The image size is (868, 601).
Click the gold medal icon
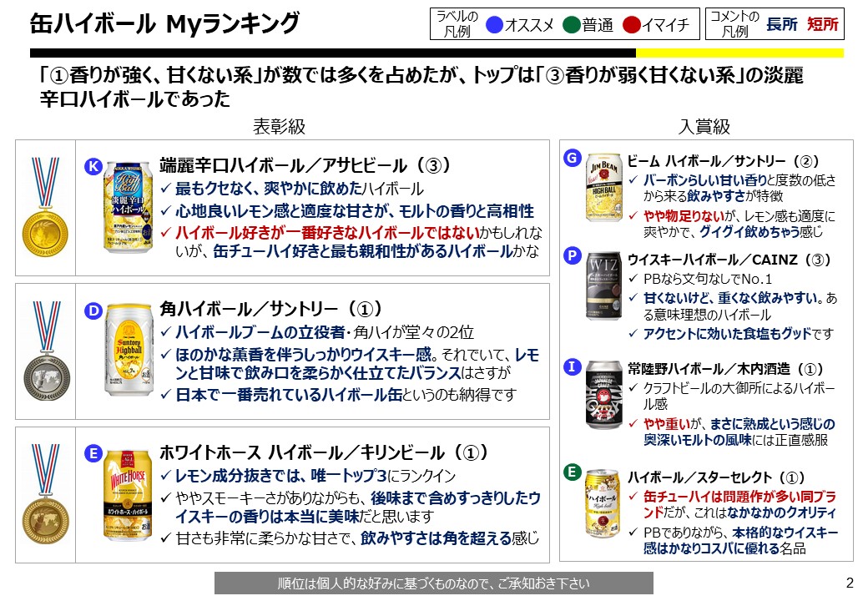point(45,206)
